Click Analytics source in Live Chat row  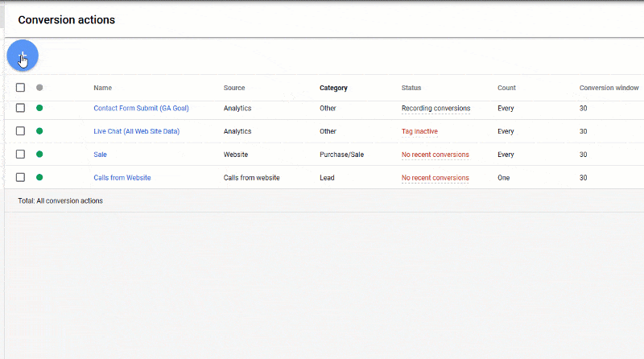237,131
